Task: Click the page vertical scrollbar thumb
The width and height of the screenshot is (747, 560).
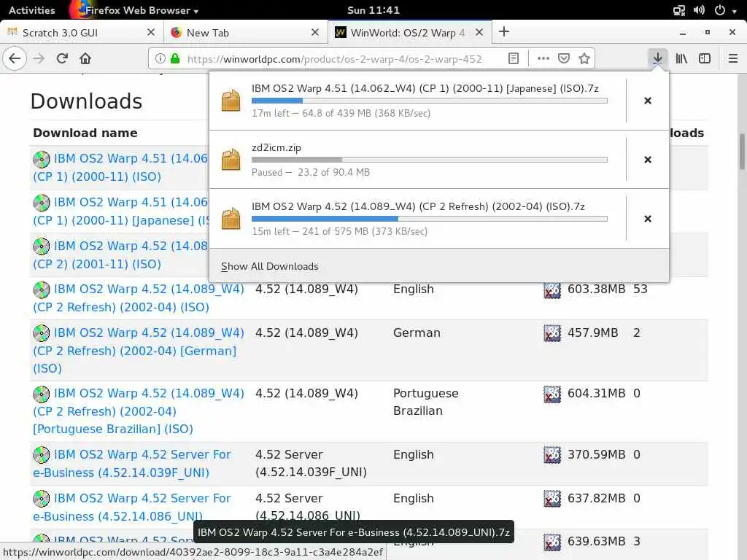Action: pyautogui.click(x=742, y=152)
